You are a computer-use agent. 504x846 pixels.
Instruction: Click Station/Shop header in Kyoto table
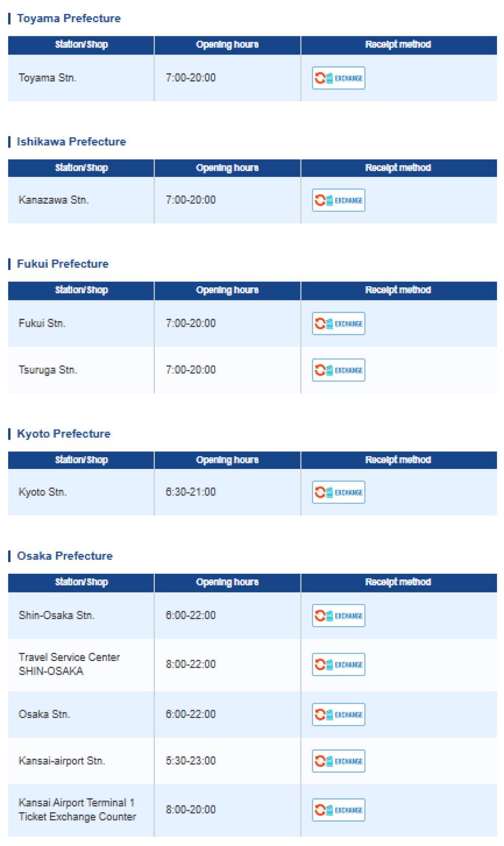pyautogui.click(x=81, y=460)
